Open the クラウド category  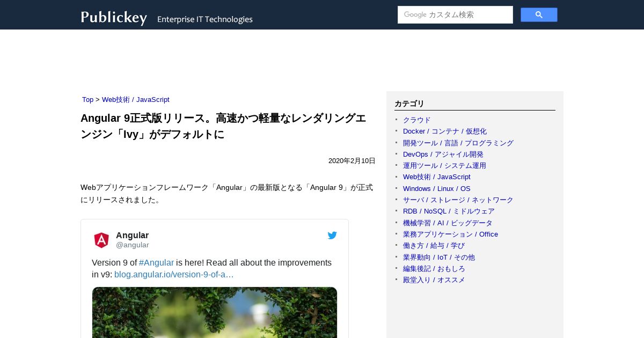(x=417, y=120)
